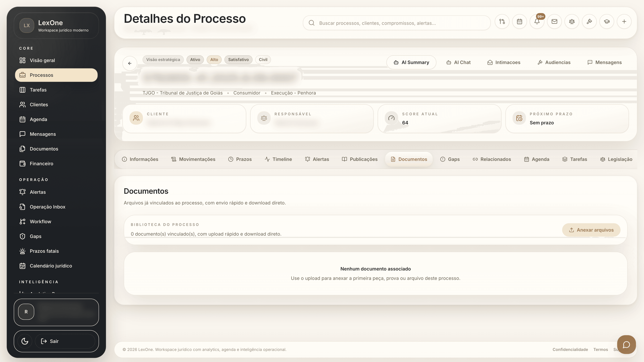Toggle dark mode with the moon icon
Screen dimensions: 644x362
tap(24, 341)
